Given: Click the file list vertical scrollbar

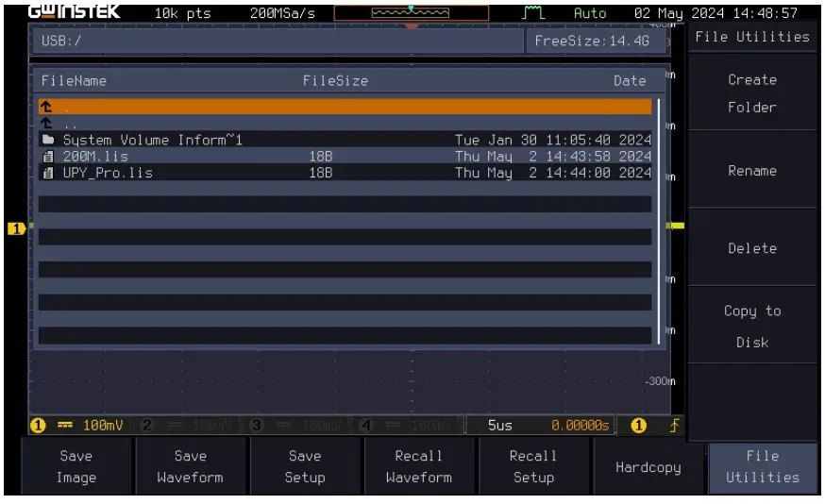Looking at the screenshot, I should pos(659,221).
